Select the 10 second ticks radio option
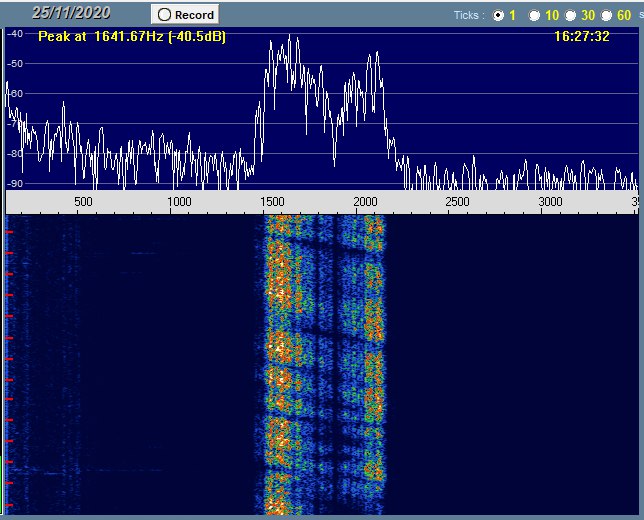 pyautogui.click(x=534, y=15)
